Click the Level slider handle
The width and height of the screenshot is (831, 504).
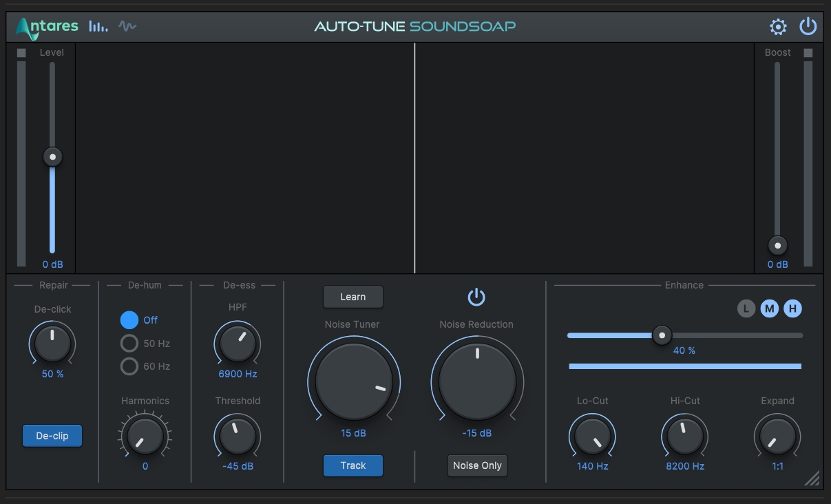[x=52, y=157]
